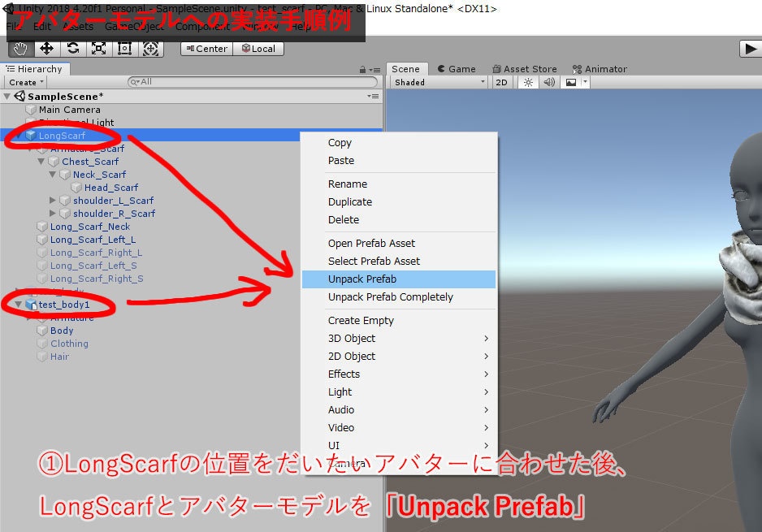
Task: Choose Delete from context menu
Action: 399,220
